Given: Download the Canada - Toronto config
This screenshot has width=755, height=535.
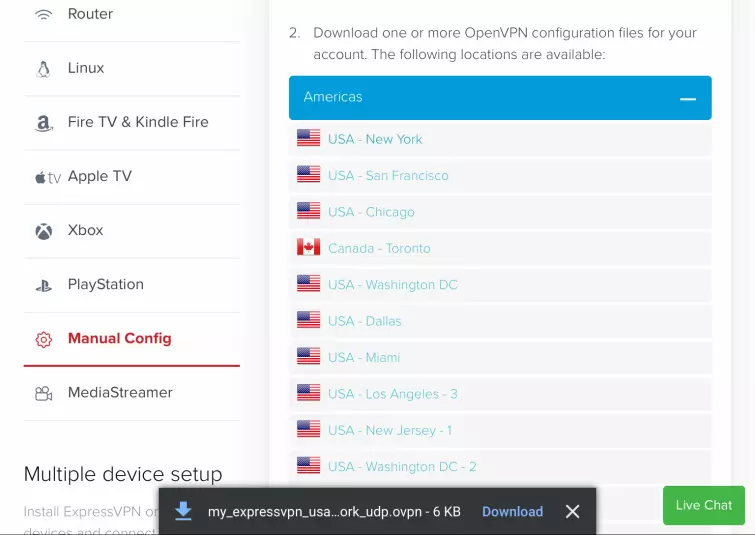Looking at the screenshot, I should click(x=379, y=248).
